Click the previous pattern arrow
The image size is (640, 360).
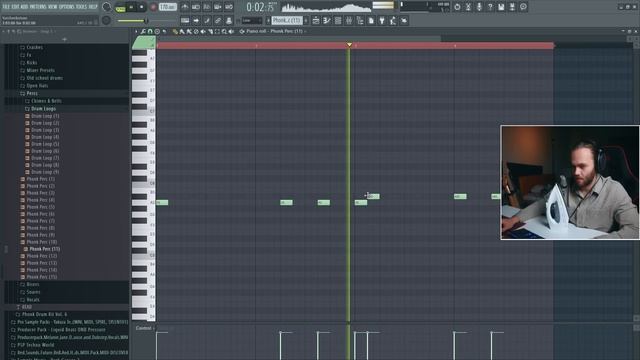point(268,20)
